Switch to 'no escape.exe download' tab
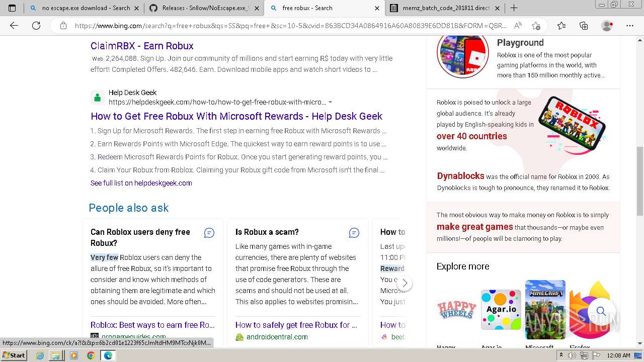This screenshot has width=644, height=362. pyautogui.click(x=86, y=8)
